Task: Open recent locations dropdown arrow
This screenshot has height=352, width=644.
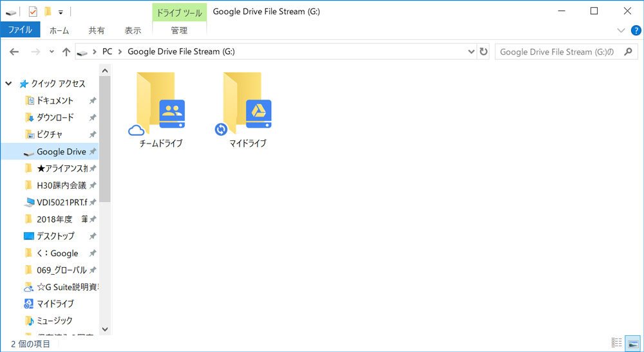Action: click(52, 51)
